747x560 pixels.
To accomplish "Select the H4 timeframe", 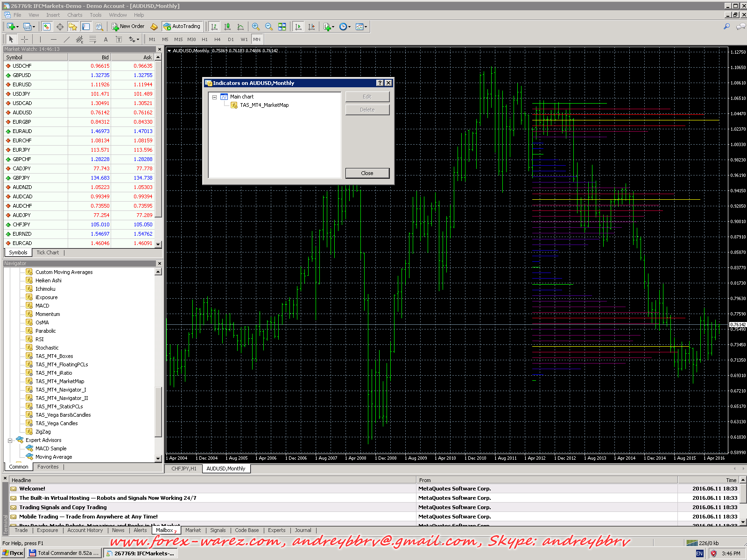I will 217,40.
